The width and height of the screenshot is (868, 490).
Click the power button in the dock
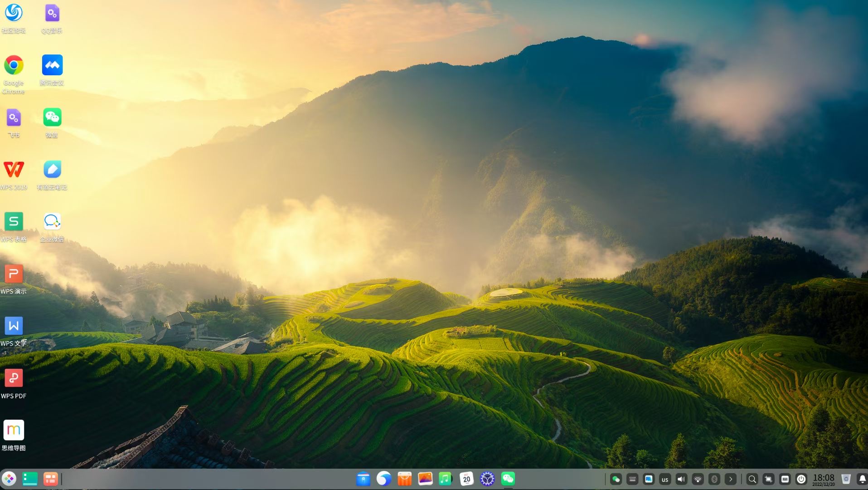pos(801,479)
